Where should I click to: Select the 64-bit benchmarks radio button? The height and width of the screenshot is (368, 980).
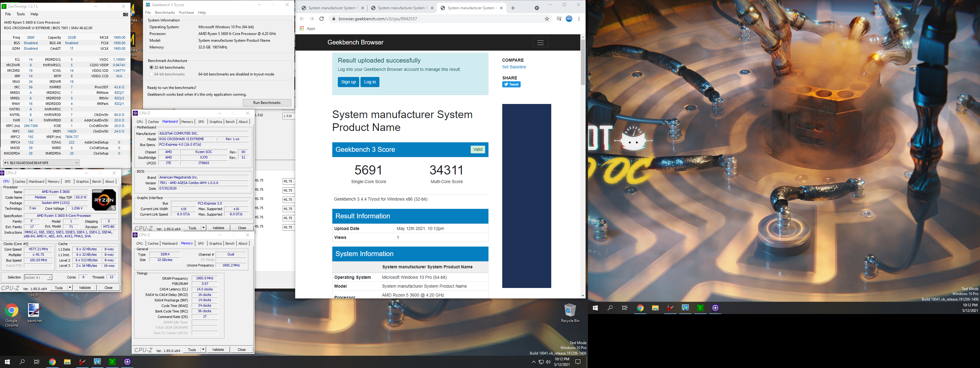pyautogui.click(x=151, y=74)
